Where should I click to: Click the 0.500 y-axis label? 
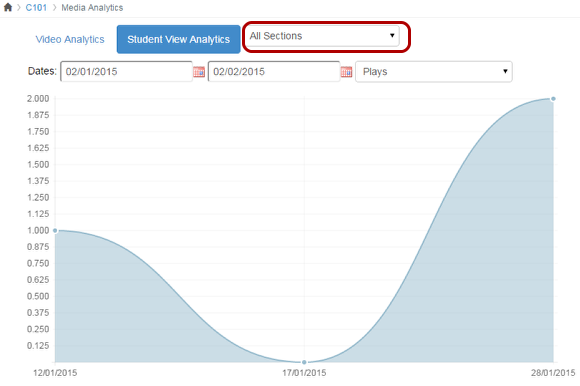tap(38, 296)
